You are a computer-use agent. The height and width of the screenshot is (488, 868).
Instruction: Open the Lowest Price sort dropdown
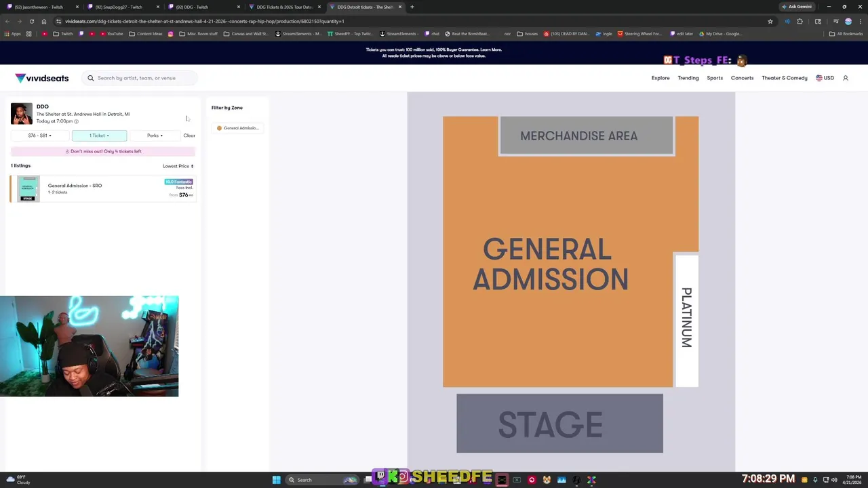(x=178, y=166)
